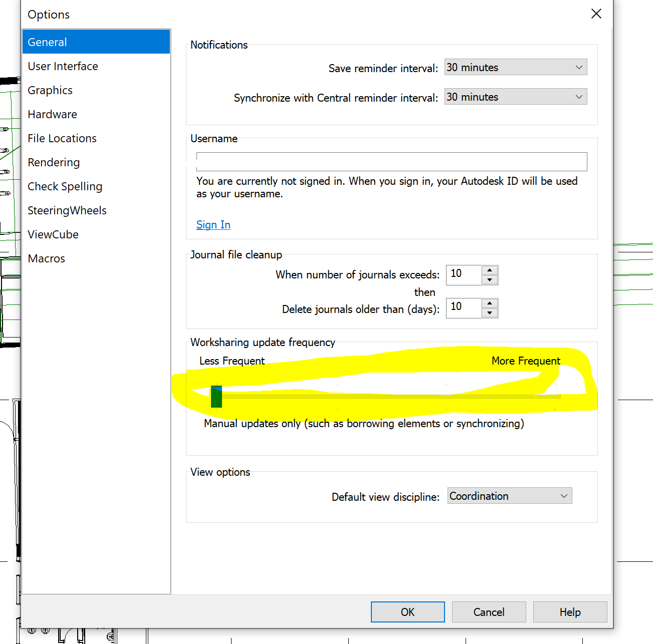The width and height of the screenshot is (653, 644).
Task: Select the Check Spelling category
Action: 65,186
